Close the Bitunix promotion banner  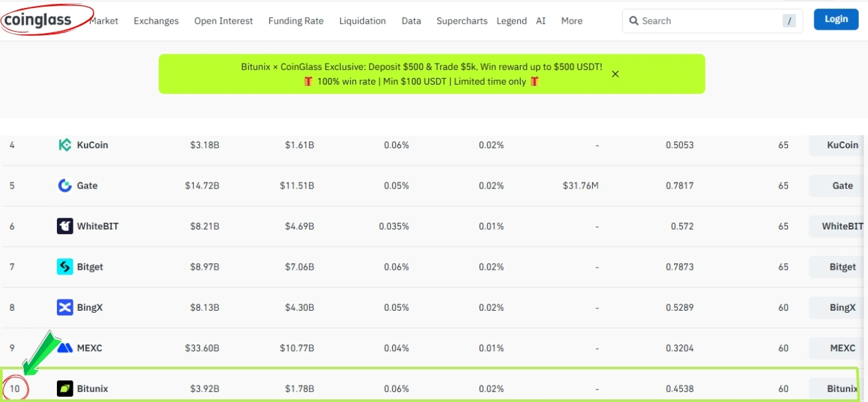pyautogui.click(x=615, y=74)
